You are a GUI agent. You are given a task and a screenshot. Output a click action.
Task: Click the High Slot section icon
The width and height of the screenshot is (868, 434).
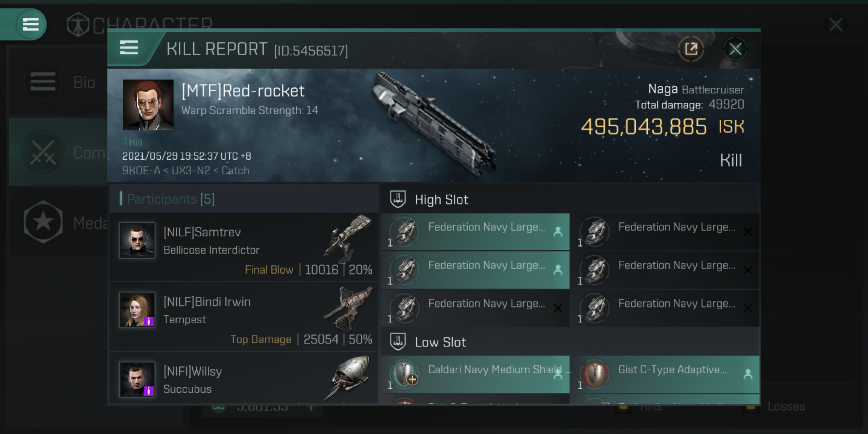[x=398, y=199]
